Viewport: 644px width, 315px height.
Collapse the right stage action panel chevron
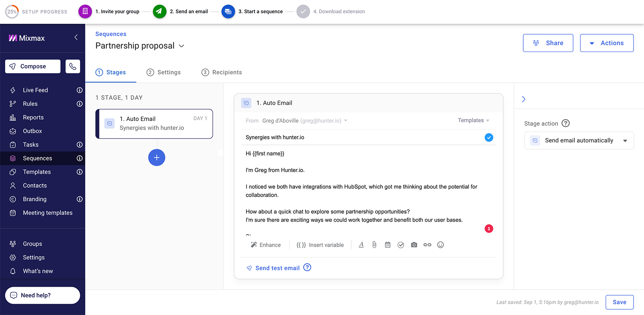[x=524, y=99]
